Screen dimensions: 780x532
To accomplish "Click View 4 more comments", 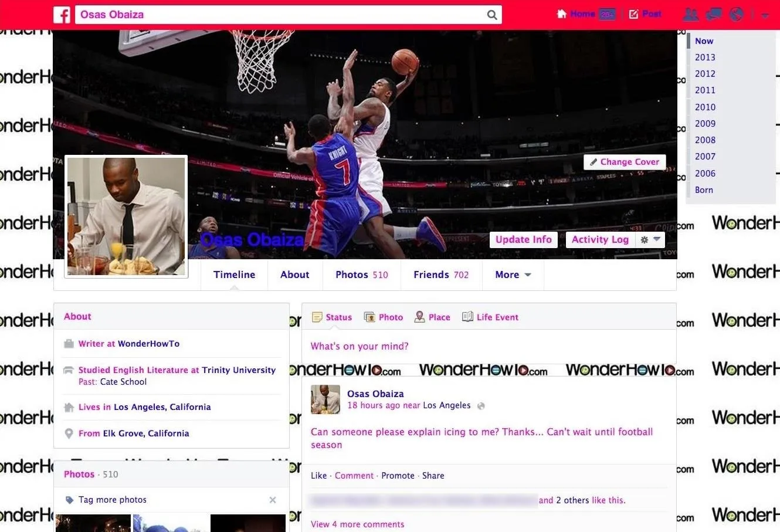I will pos(357,524).
